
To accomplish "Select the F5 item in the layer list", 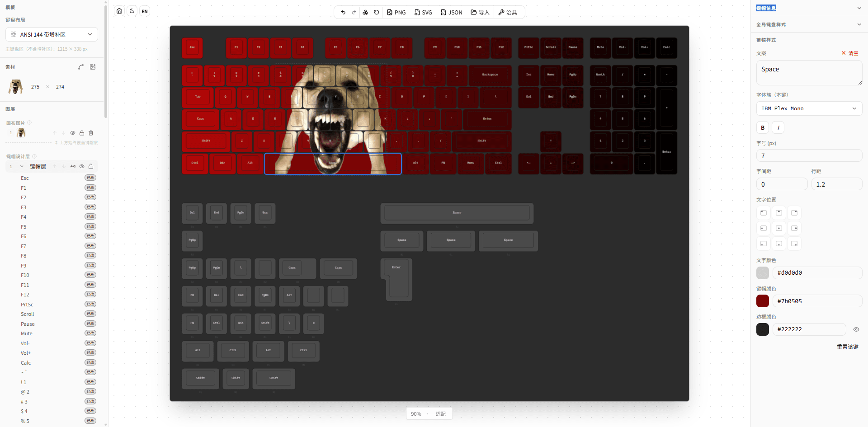I will click(24, 227).
